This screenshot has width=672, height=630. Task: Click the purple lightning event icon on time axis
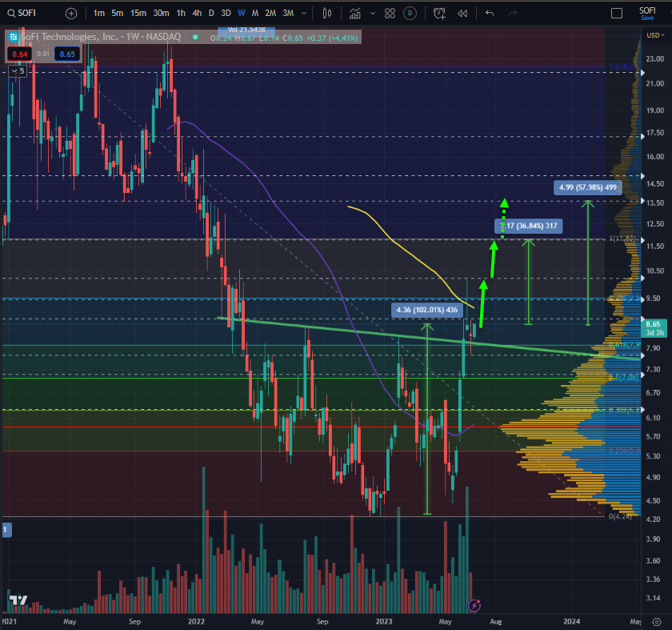click(x=474, y=605)
